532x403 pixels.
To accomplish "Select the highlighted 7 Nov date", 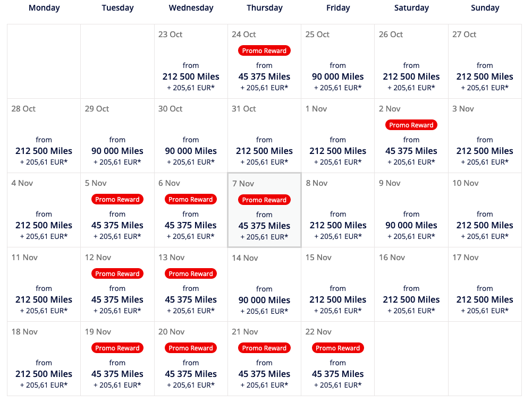I will [x=264, y=210].
